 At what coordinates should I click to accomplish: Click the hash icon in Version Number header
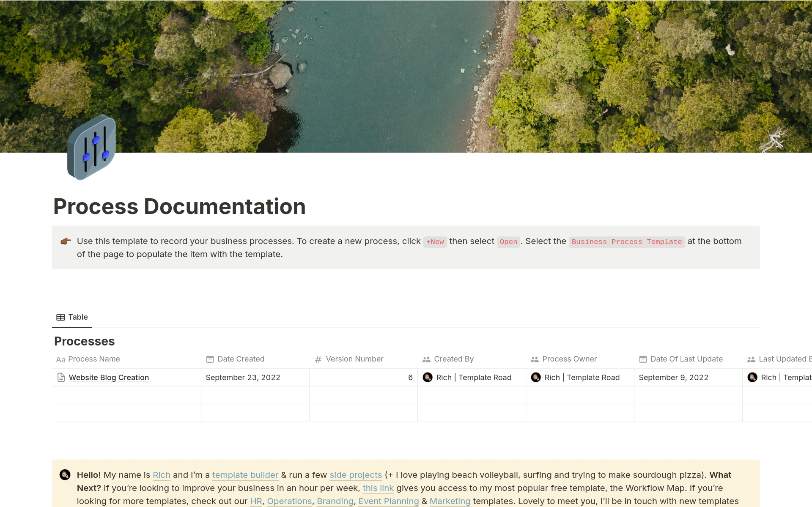click(318, 359)
